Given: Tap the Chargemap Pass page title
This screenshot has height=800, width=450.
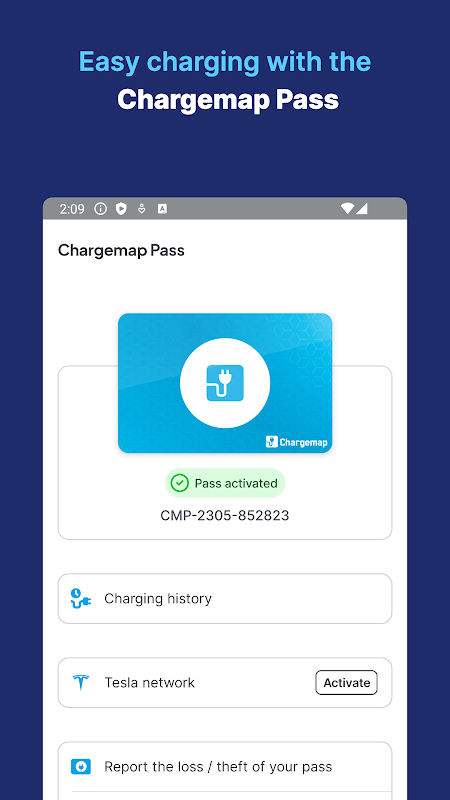Looking at the screenshot, I should coord(121,251).
